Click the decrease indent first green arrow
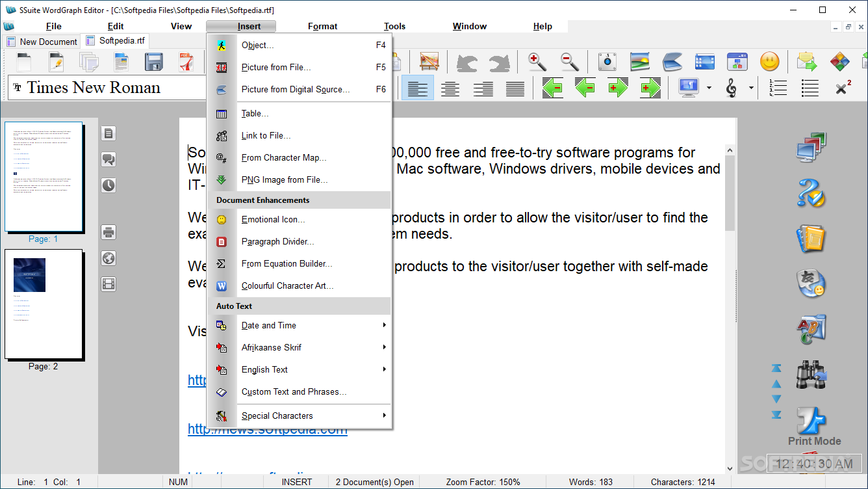868x489 pixels. click(x=552, y=88)
